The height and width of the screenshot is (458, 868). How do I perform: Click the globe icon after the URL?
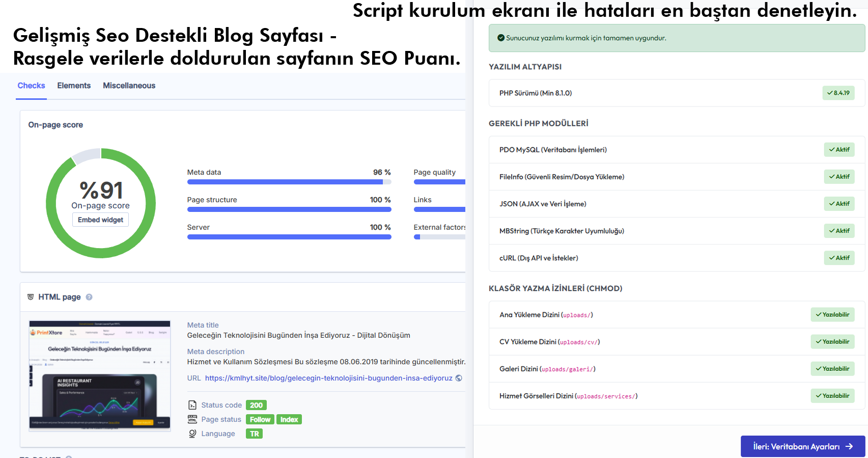pos(459,378)
